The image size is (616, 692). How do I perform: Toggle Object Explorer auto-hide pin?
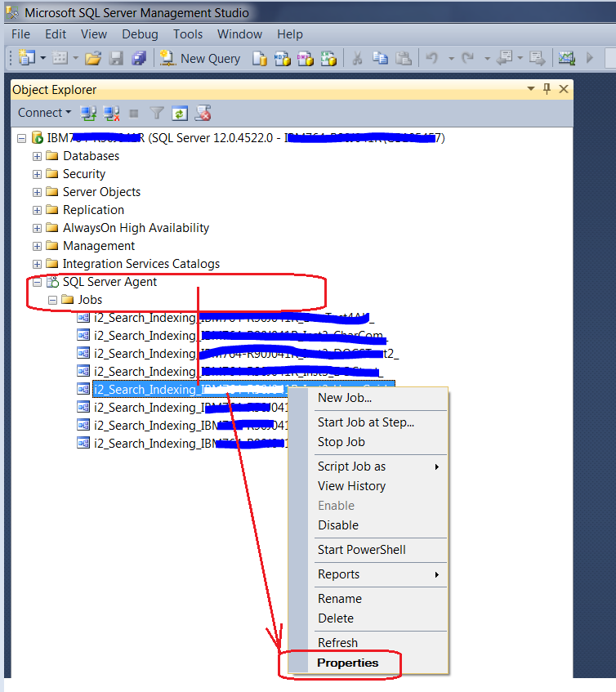pyautogui.click(x=547, y=89)
